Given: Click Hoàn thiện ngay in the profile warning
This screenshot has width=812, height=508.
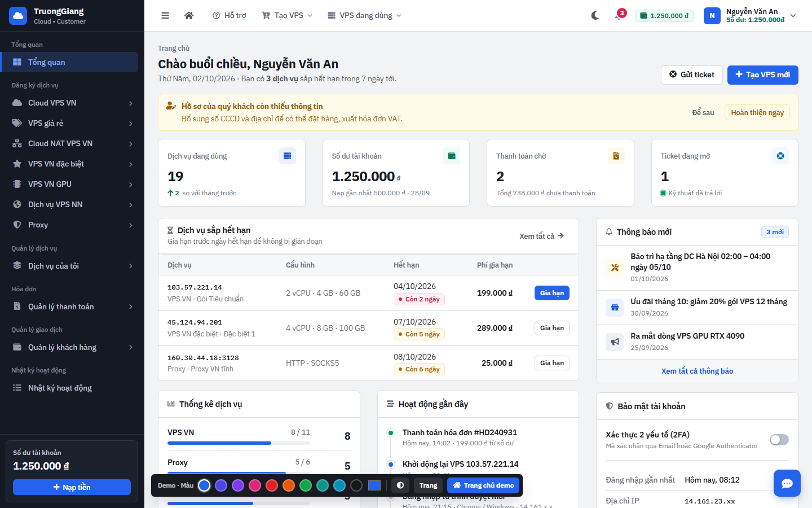Looking at the screenshot, I should point(757,112).
